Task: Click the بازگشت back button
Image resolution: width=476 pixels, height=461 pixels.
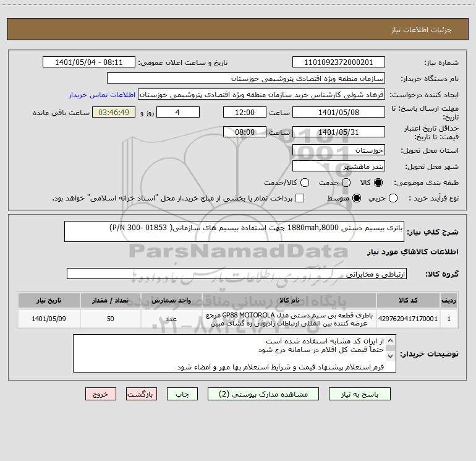Action: point(142,394)
